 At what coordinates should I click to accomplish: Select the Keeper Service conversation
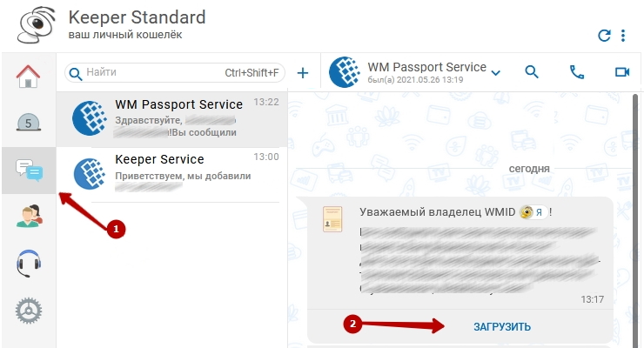[171, 174]
